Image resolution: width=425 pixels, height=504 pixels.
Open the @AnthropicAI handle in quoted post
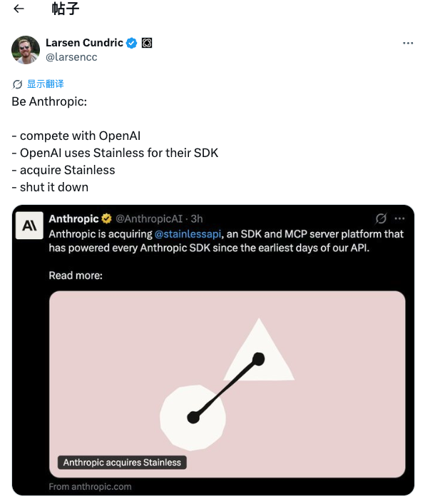pyautogui.click(x=149, y=218)
